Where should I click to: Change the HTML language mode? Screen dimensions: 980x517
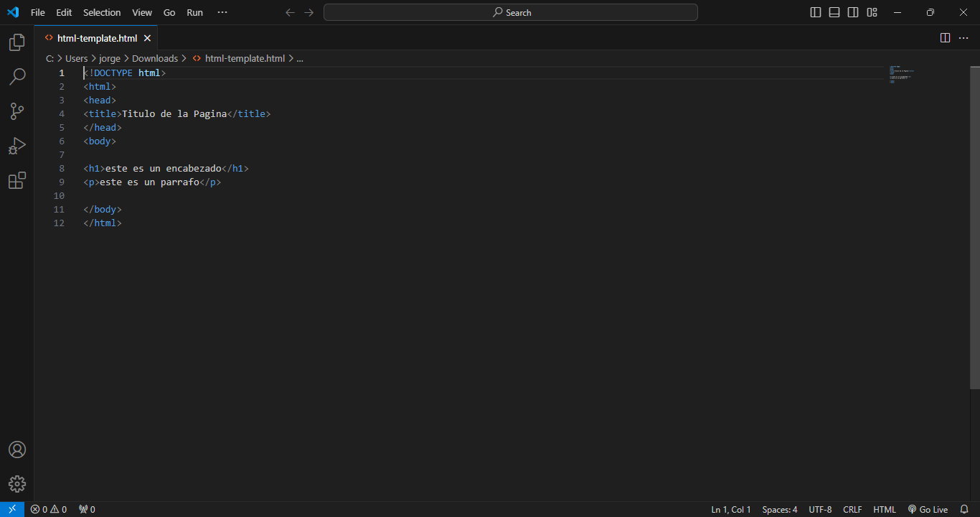coord(884,509)
